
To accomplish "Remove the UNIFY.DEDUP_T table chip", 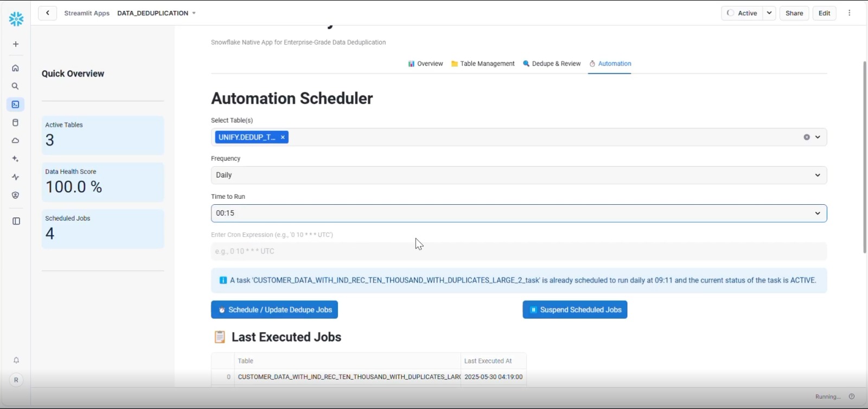I will pos(283,137).
